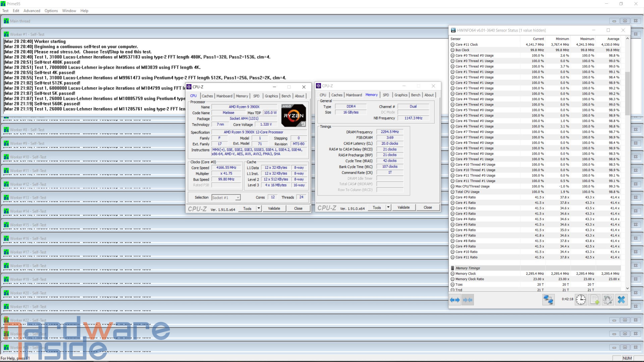The height and width of the screenshot is (362, 644).
Task: Click the HWiNFO64 sensors settings icon
Action: tap(607, 300)
